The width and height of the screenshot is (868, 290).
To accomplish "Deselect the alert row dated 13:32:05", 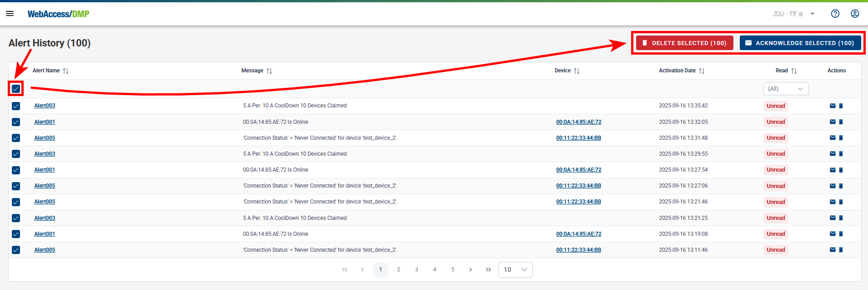I will 16,122.
